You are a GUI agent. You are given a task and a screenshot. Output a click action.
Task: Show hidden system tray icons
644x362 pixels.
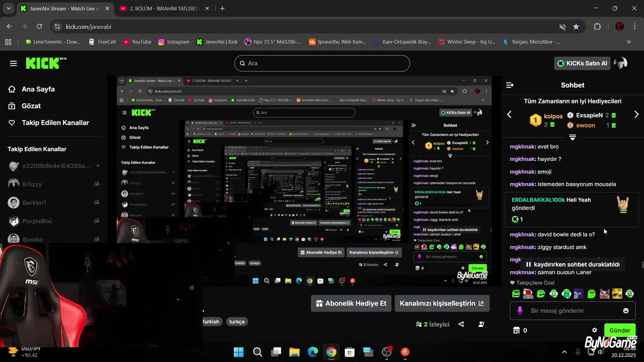pyautogui.click(x=564, y=352)
